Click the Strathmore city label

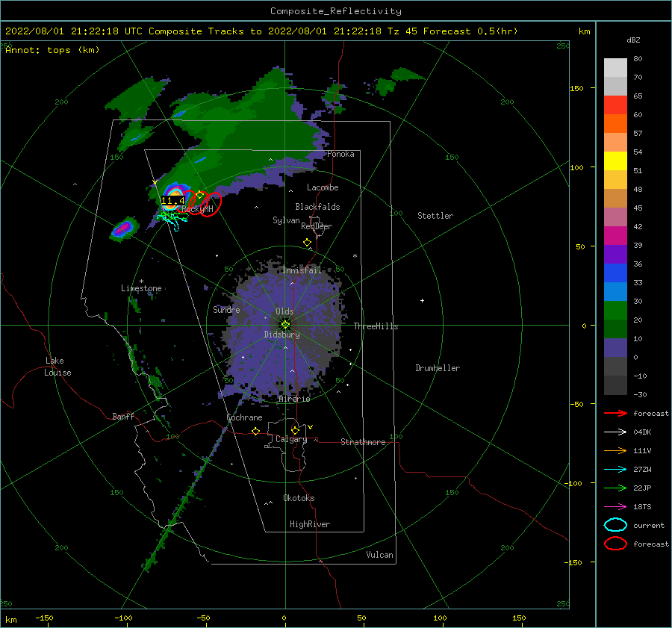click(363, 442)
